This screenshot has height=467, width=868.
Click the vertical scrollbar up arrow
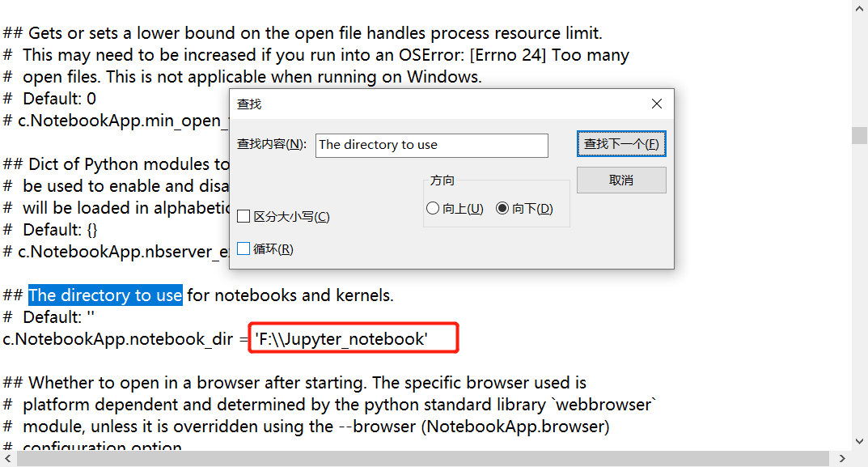(x=860, y=9)
